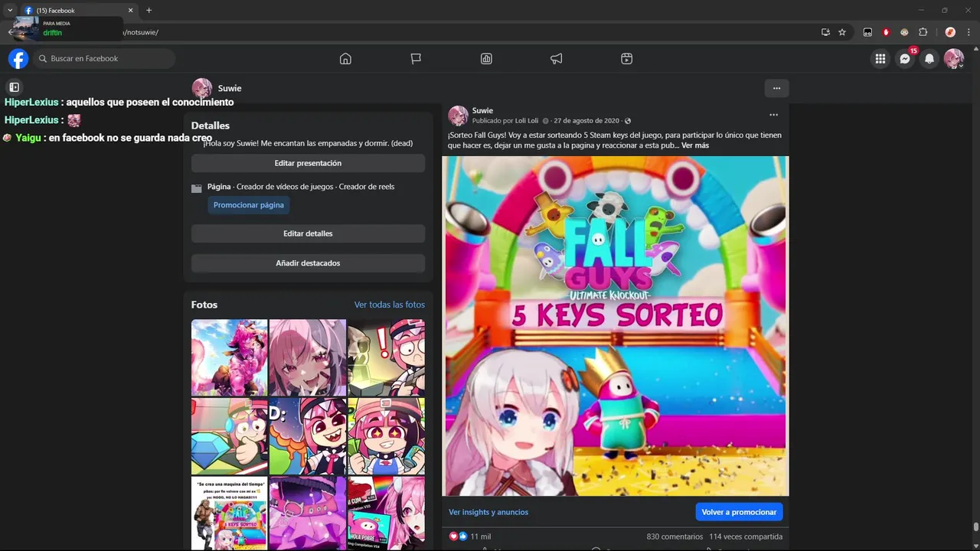This screenshot has height=551, width=980.
Task: Click Editar presentación button
Action: [308, 163]
